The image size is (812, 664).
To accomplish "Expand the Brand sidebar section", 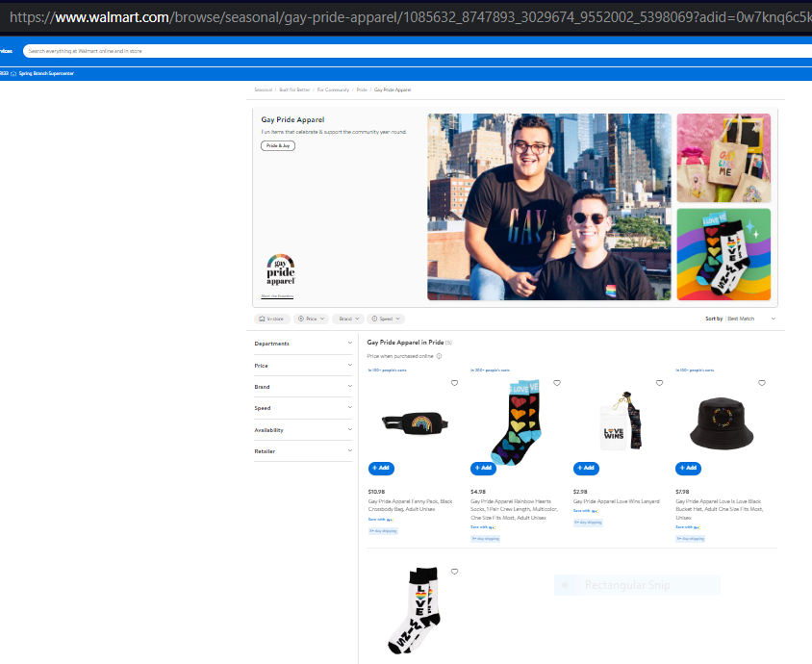I will (x=303, y=387).
